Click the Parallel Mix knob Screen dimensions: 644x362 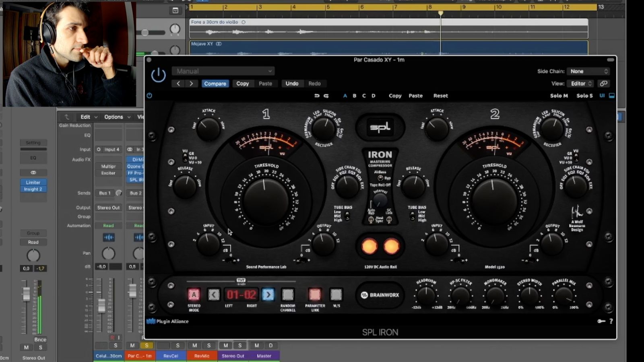pyautogui.click(x=563, y=296)
